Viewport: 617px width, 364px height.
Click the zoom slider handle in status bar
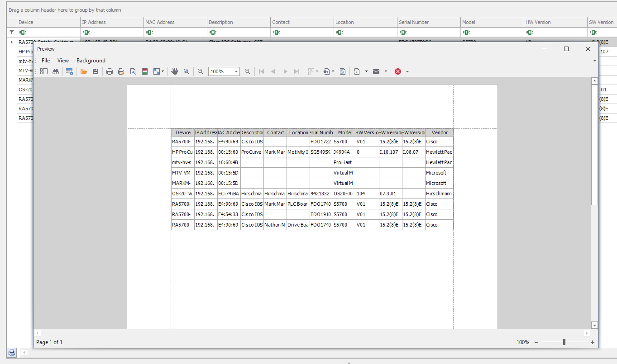click(564, 342)
